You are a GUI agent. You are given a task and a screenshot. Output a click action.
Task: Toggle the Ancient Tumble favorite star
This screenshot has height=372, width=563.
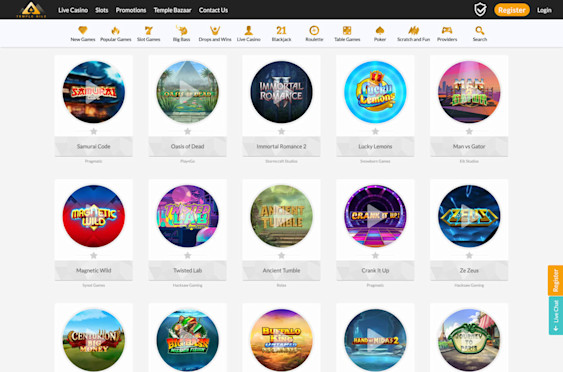(282, 255)
